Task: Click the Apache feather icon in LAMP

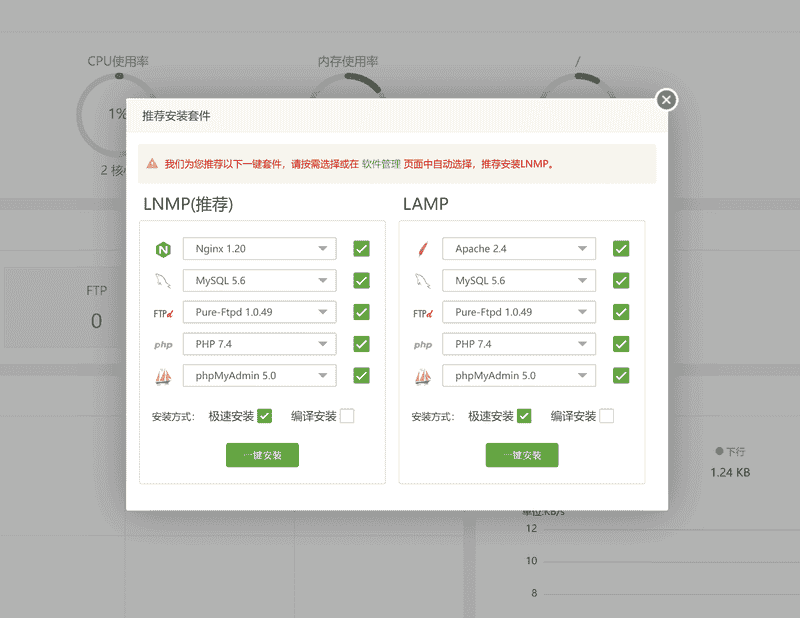Action: click(x=422, y=250)
